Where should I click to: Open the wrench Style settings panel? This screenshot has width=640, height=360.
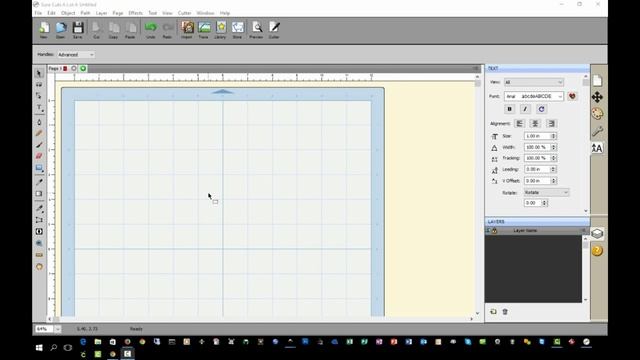[597, 131]
